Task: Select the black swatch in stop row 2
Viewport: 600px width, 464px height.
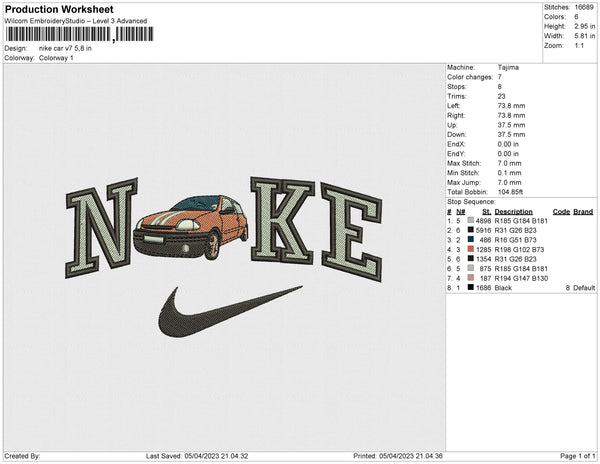Action: coord(471,230)
